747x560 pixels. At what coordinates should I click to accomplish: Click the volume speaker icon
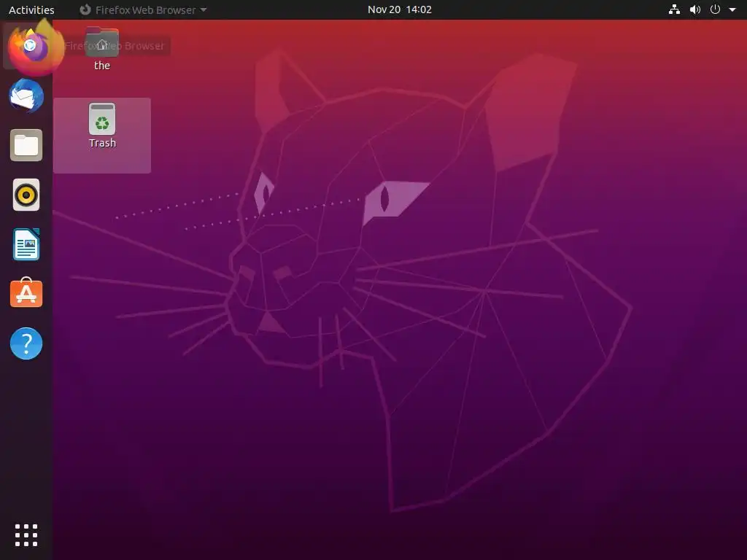(695, 9)
